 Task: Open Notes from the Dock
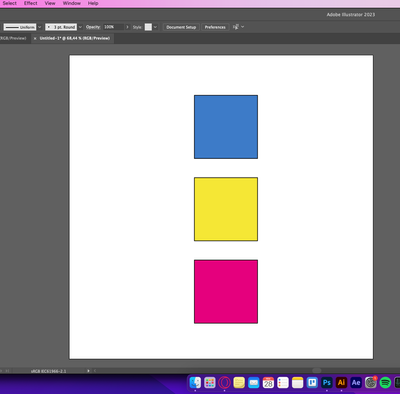coord(297,383)
